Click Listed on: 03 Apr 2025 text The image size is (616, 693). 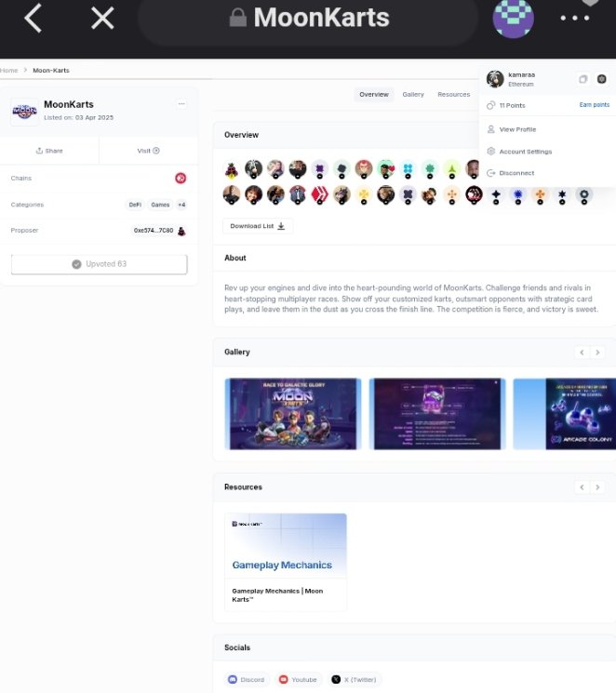click(79, 117)
